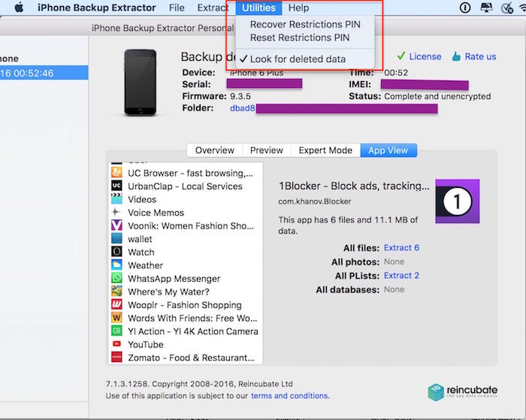Click the 1Blocker large app icon
This screenshot has width=526, height=420.
click(x=458, y=201)
